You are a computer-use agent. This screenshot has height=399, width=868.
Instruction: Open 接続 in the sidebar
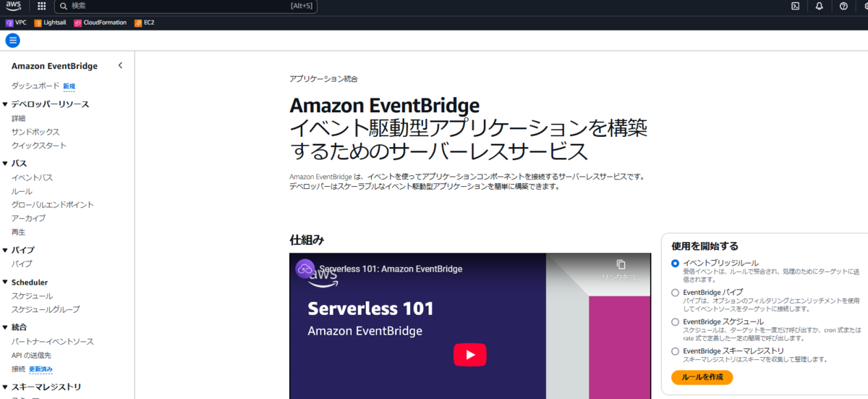[x=18, y=369]
